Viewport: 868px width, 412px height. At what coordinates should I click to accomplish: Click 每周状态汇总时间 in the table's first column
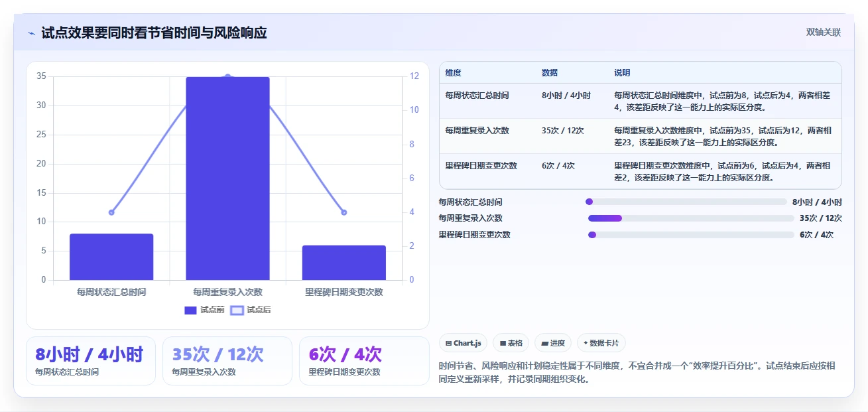(477, 96)
